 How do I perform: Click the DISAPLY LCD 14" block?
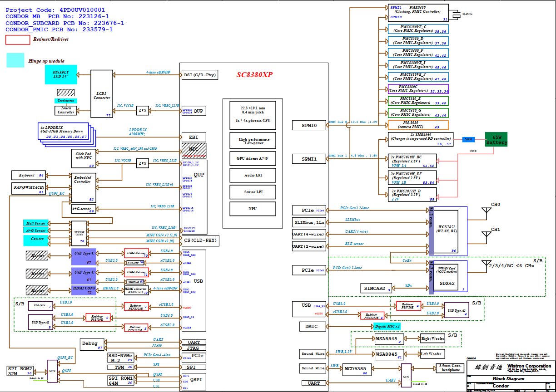click(x=61, y=75)
